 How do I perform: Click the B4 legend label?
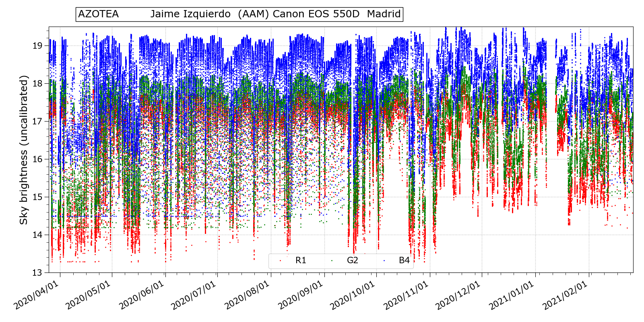click(x=404, y=260)
